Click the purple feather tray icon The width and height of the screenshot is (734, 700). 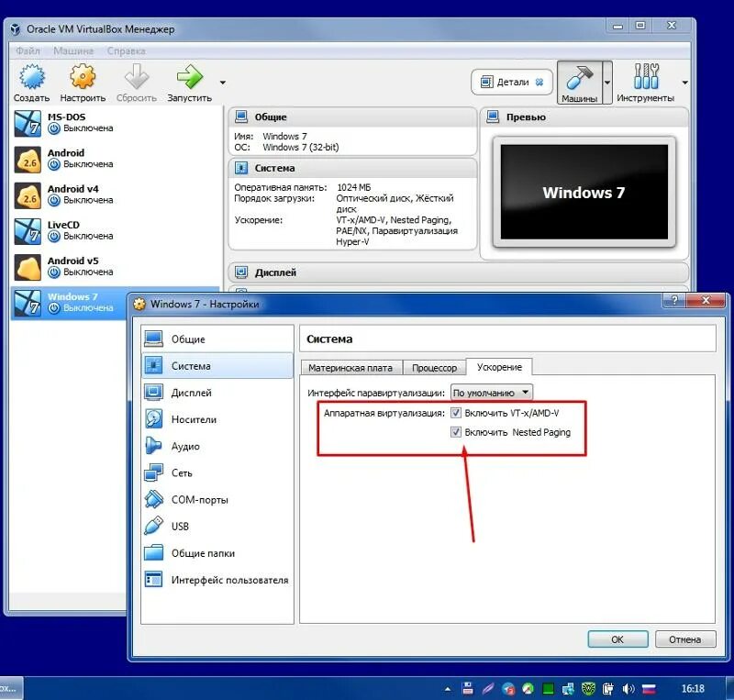click(x=488, y=689)
